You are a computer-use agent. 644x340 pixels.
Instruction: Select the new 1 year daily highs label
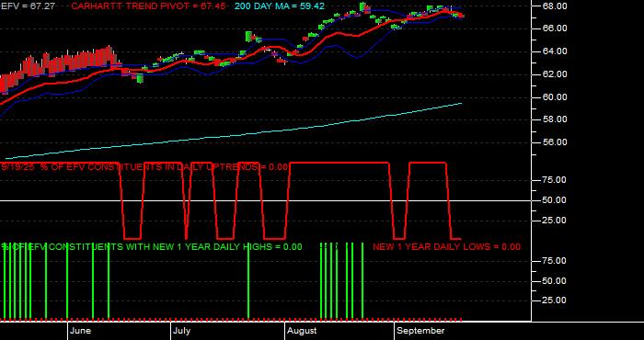[x=152, y=247]
